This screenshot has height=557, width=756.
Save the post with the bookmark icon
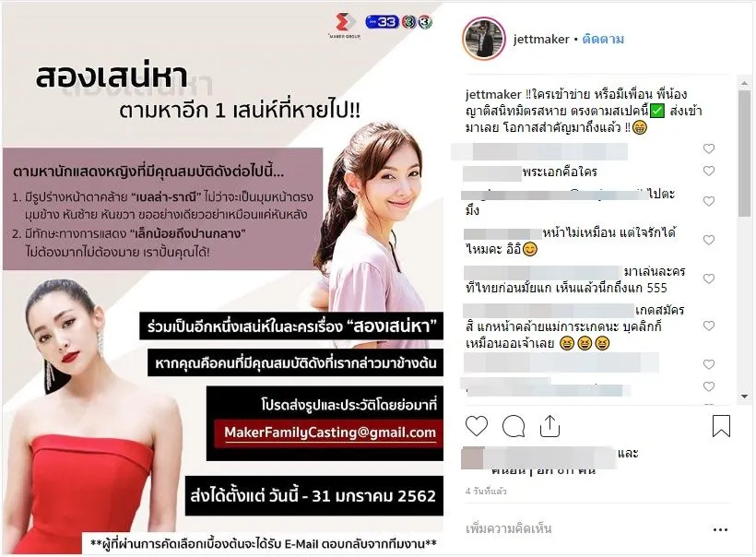click(721, 426)
